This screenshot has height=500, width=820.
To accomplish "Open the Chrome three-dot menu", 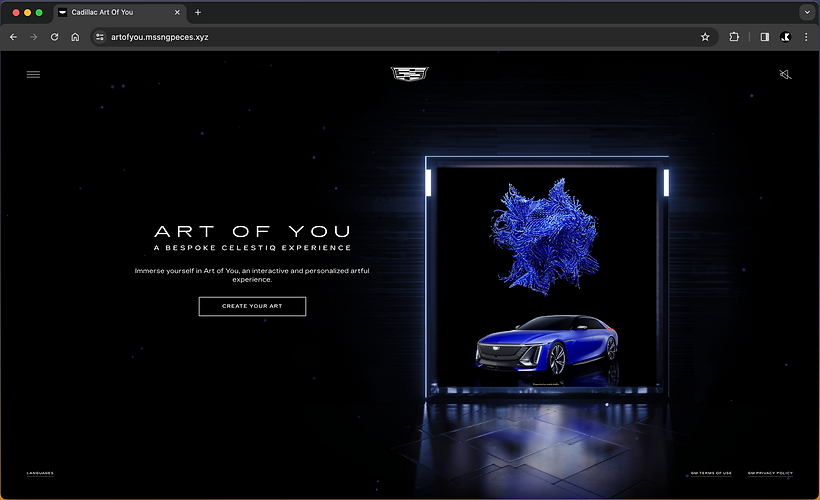I will (x=806, y=37).
